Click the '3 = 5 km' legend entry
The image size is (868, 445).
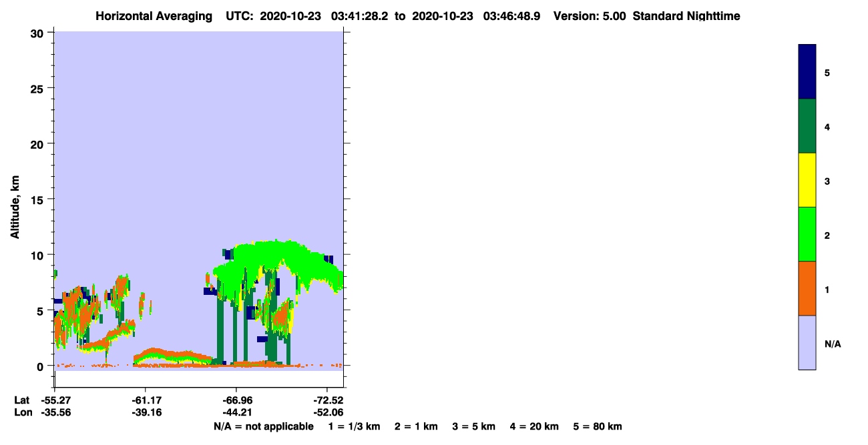coord(474,426)
